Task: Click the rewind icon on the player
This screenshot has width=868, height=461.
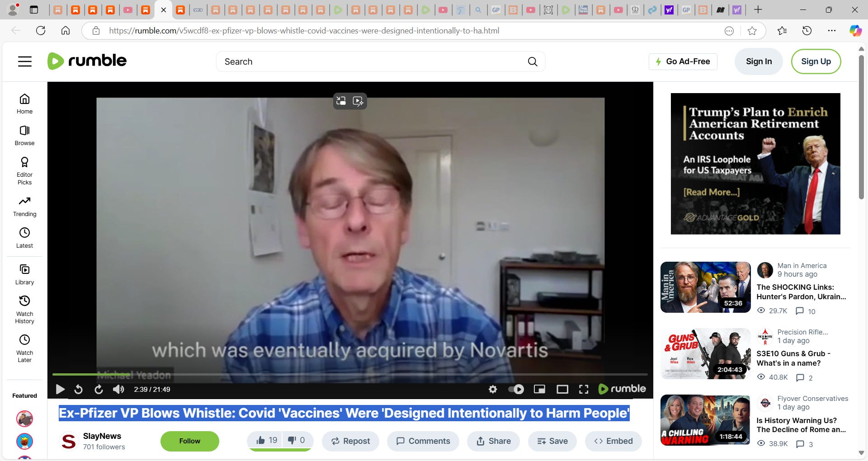Action: pos(78,389)
